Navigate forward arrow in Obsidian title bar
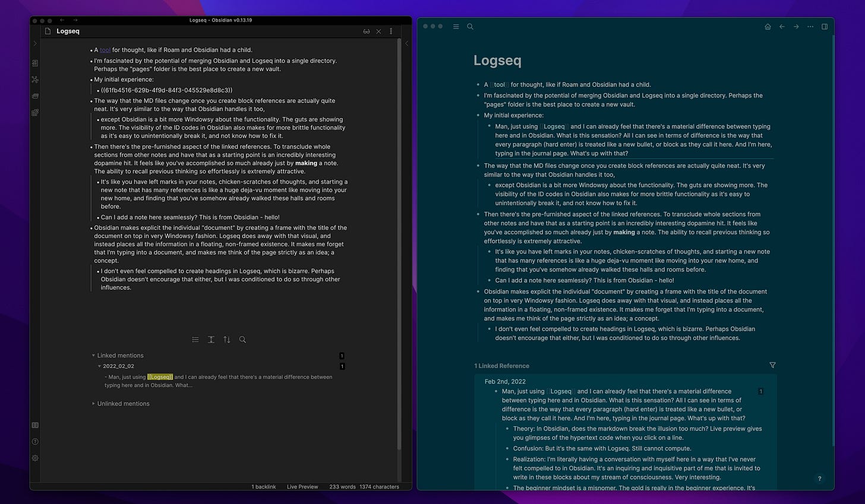 coord(75,20)
